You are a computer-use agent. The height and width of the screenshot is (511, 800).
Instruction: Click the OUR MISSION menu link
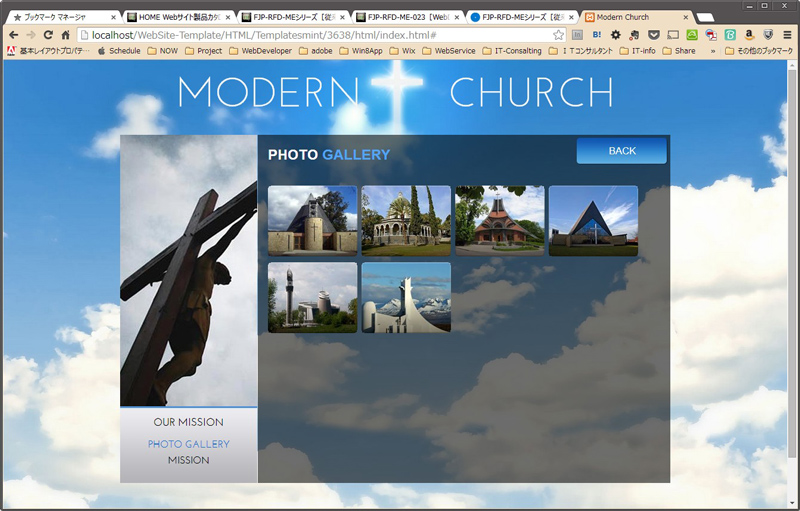click(188, 422)
